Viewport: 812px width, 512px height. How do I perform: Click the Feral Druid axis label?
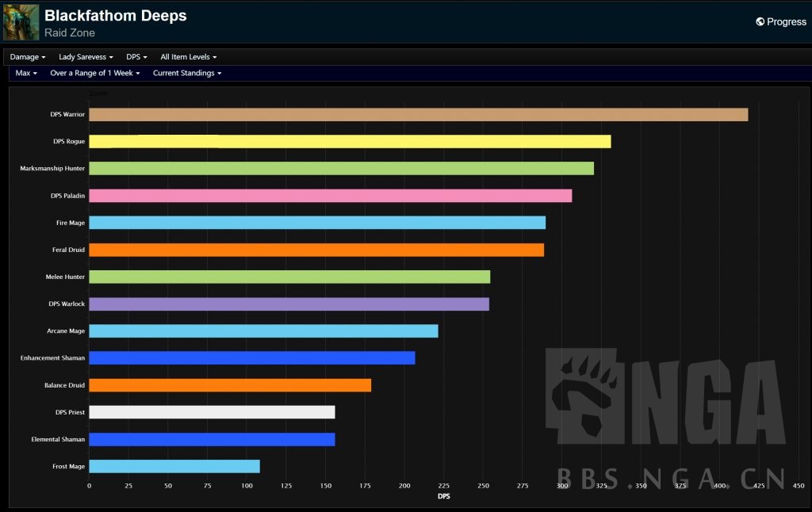(68, 250)
